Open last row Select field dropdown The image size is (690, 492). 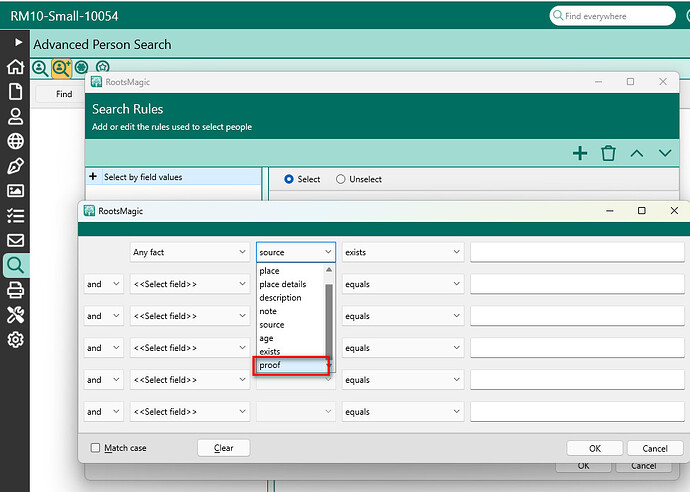click(190, 411)
